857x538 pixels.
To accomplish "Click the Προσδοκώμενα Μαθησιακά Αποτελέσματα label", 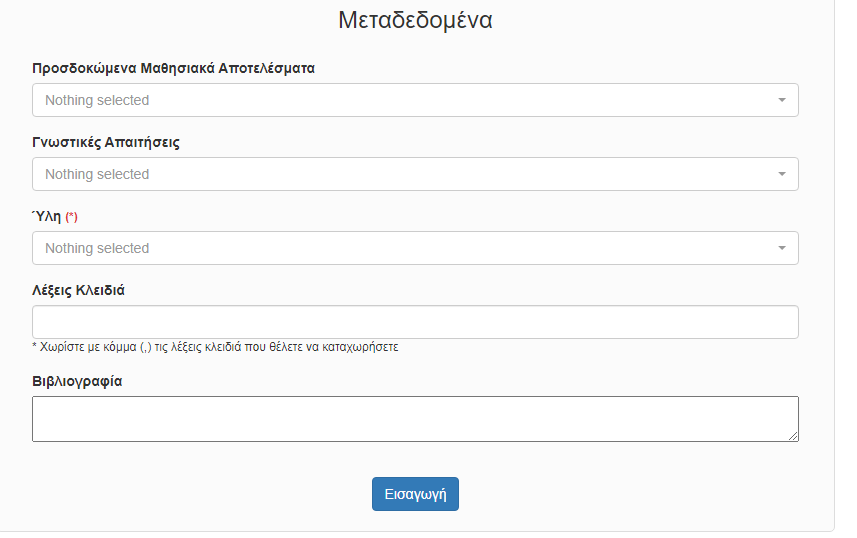I will [x=173, y=68].
